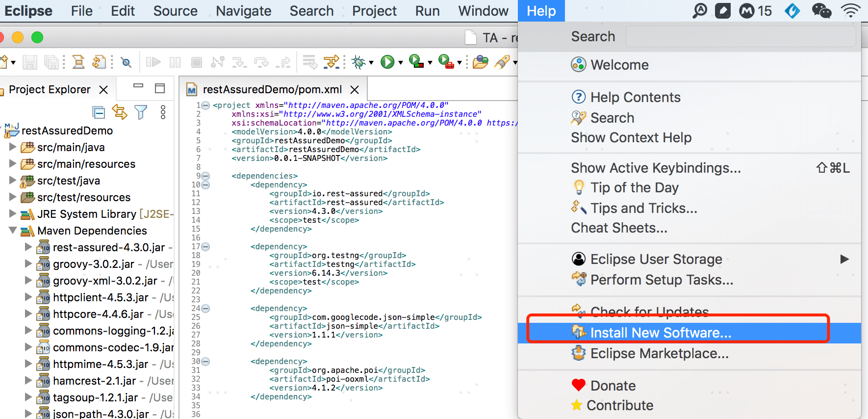Open Debug configurations dropdown arrow

point(371,62)
